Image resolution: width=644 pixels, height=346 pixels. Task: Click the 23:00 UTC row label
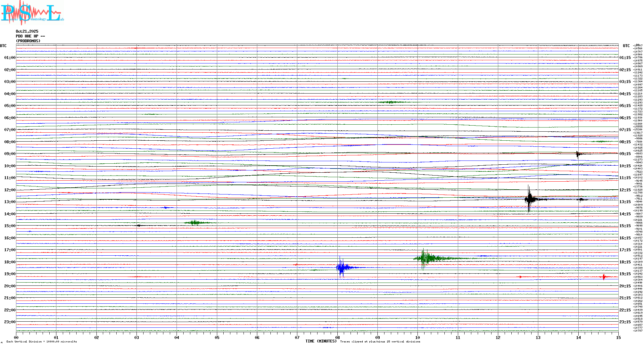click(10, 322)
